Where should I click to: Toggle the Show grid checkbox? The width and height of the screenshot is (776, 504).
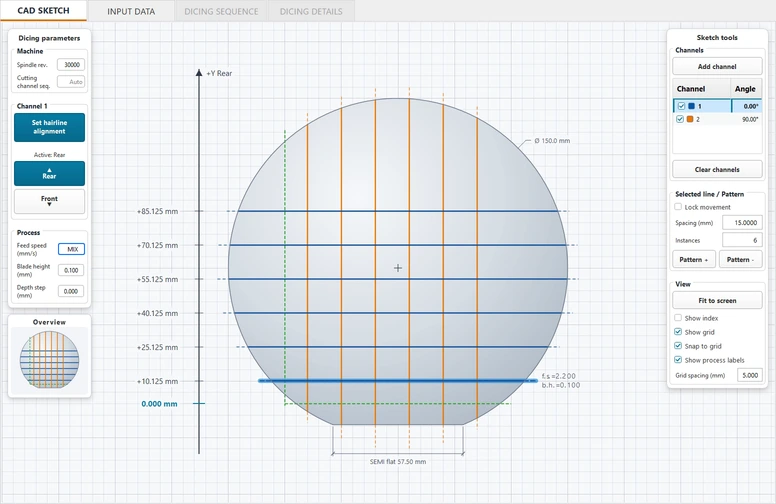678,332
